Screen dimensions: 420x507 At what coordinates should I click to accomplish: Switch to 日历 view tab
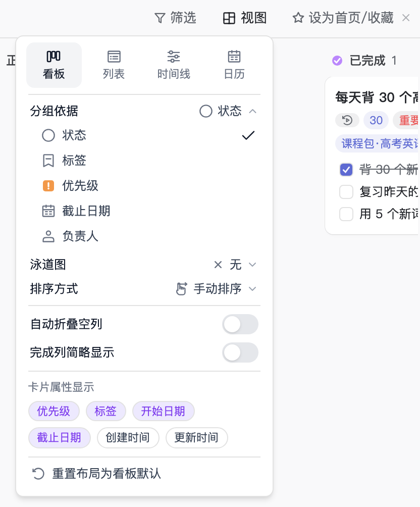click(x=234, y=65)
